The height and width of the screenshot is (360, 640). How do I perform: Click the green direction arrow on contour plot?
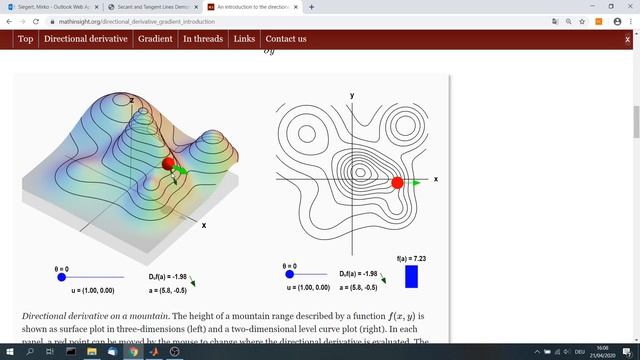[x=415, y=183]
